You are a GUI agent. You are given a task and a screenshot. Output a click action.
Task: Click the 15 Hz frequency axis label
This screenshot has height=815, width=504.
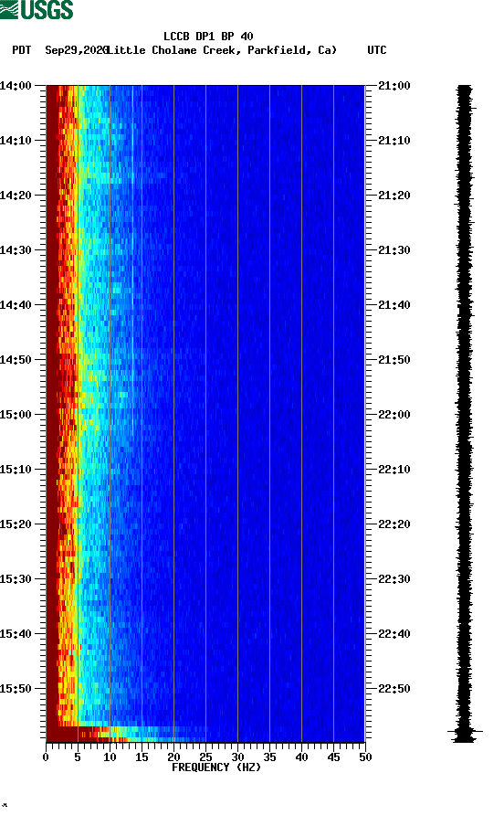coord(142,757)
